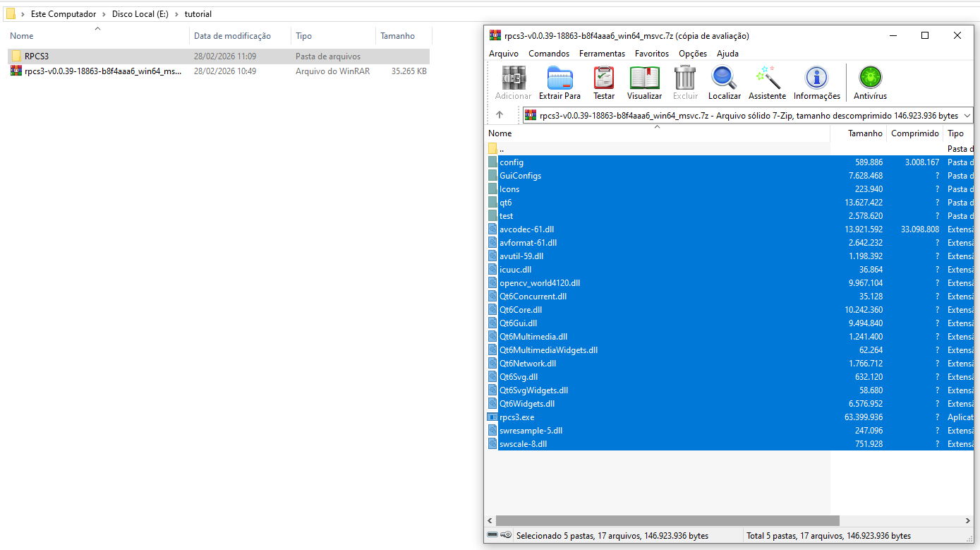Click the Extrair Para toolbar icon
Viewport: 980px width, 550px height.
(x=559, y=83)
